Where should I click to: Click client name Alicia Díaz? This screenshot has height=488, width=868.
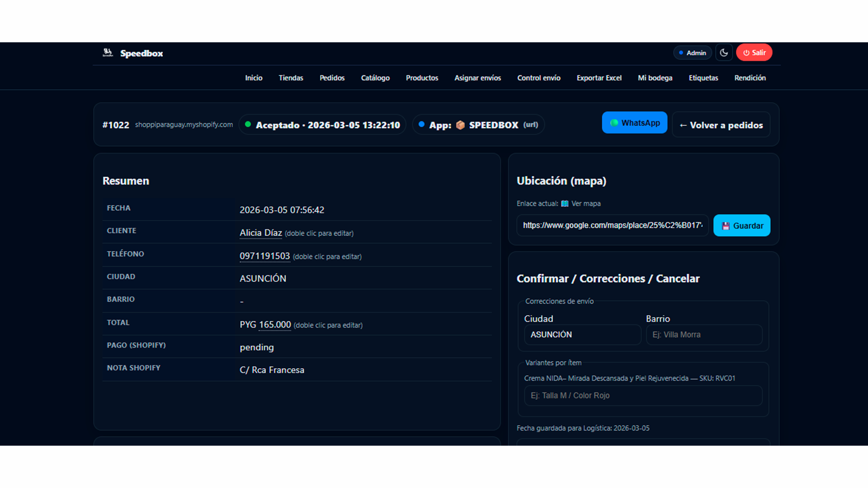[x=261, y=233]
